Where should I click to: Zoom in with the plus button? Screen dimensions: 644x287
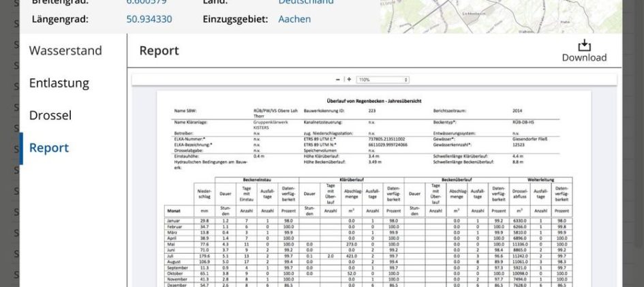click(350, 79)
